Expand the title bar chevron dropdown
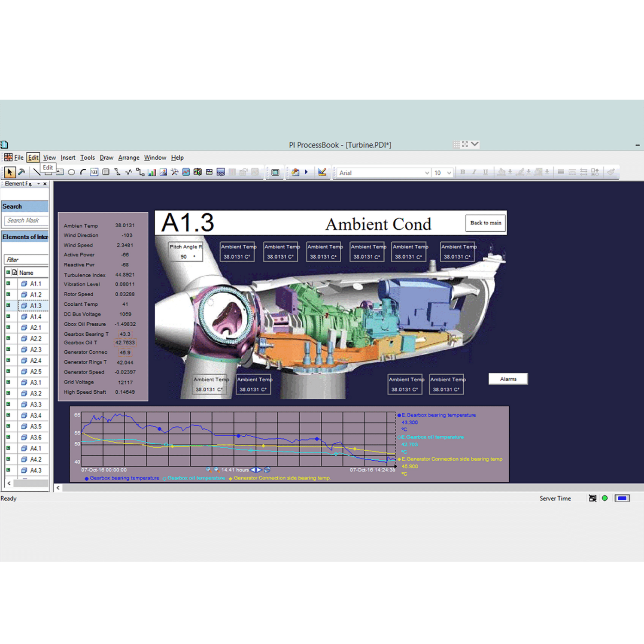The width and height of the screenshot is (644, 644). 474,144
